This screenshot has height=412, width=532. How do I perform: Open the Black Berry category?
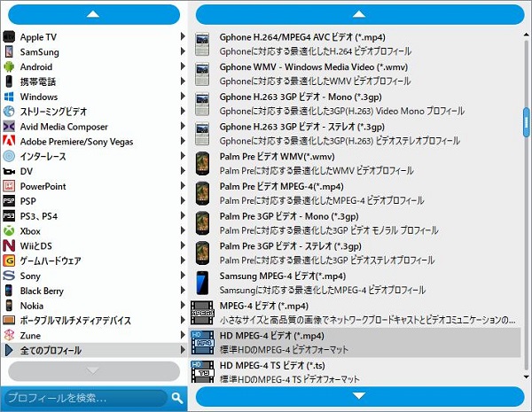(94, 291)
